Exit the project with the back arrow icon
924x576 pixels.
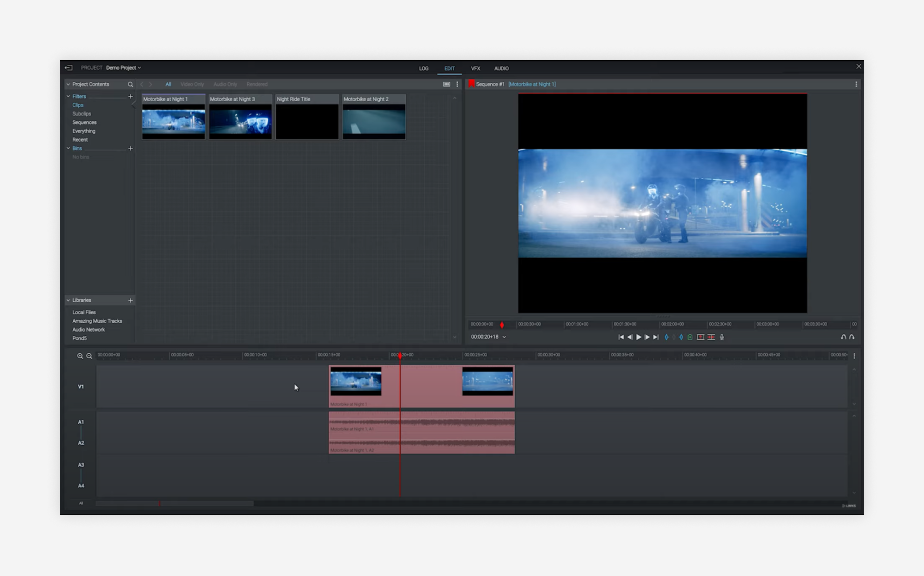pos(68,68)
